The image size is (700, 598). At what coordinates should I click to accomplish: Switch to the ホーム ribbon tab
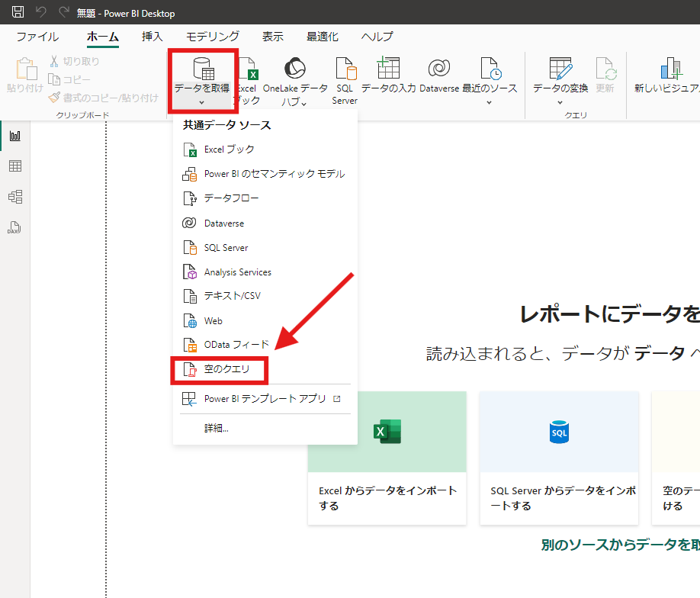(103, 37)
